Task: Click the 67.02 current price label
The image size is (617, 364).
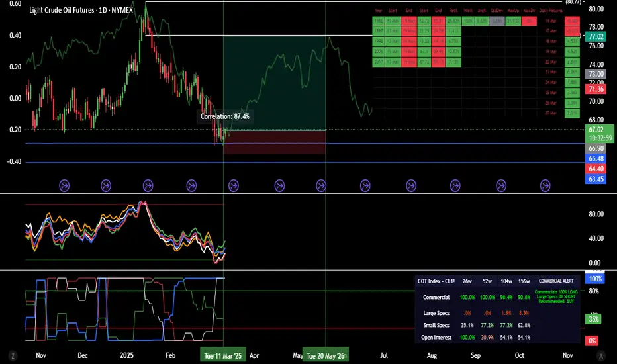Action: pos(600,134)
